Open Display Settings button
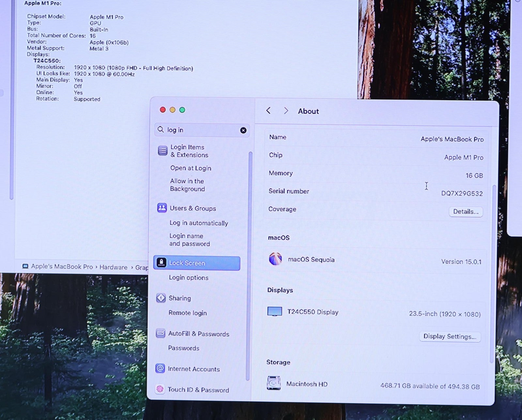The width and height of the screenshot is (522, 420). tap(450, 337)
